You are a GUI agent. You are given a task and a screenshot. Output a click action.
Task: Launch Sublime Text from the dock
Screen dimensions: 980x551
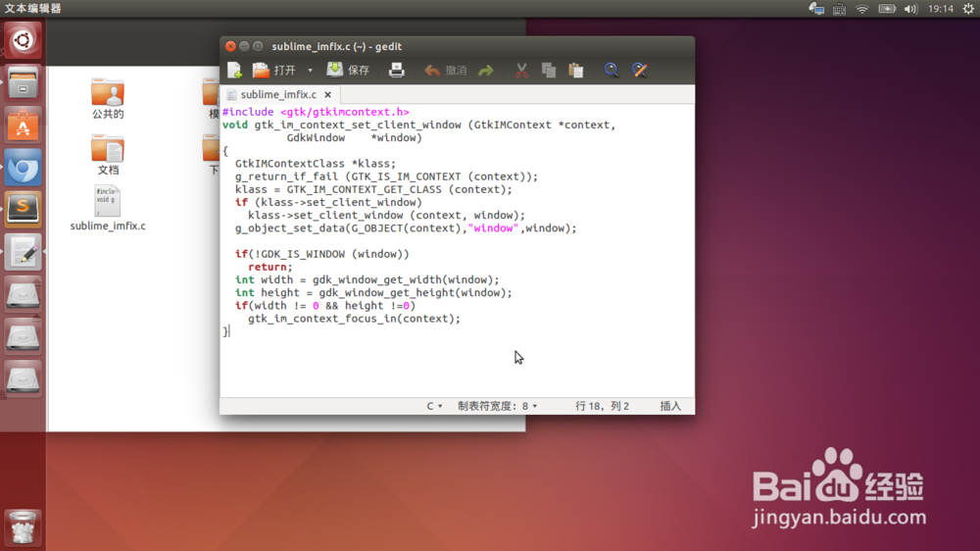[24, 210]
